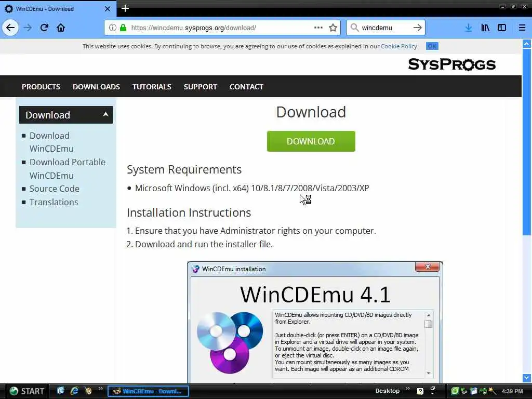Screen dimensions: 532x399
Task: Accept cookies with the OK button
Action: coord(432,46)
